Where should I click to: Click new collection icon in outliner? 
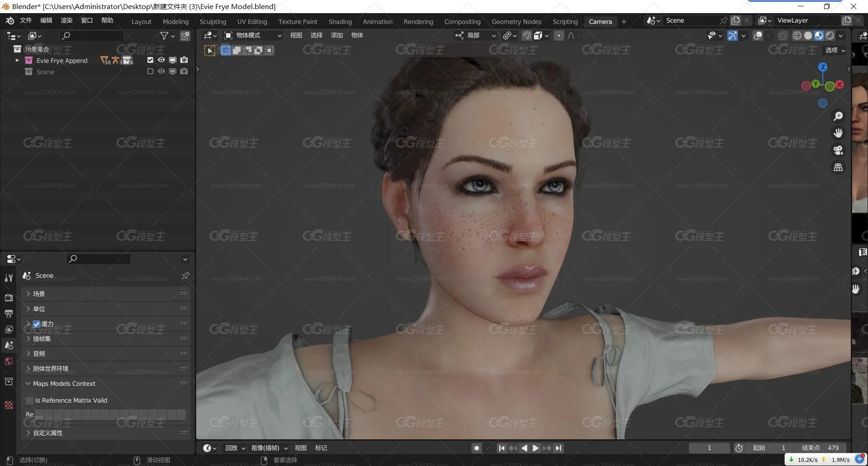tap(185, 36)
